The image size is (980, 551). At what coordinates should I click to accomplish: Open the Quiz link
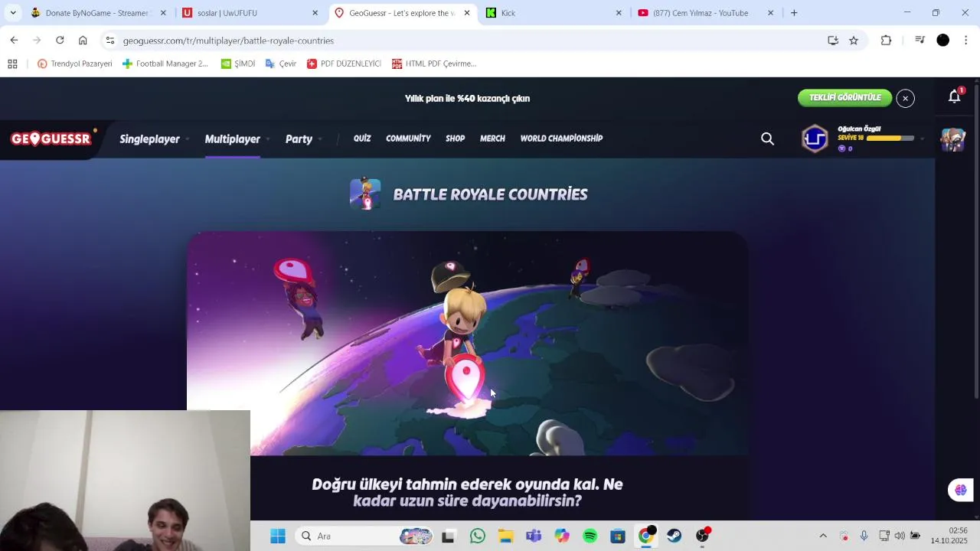362,139
